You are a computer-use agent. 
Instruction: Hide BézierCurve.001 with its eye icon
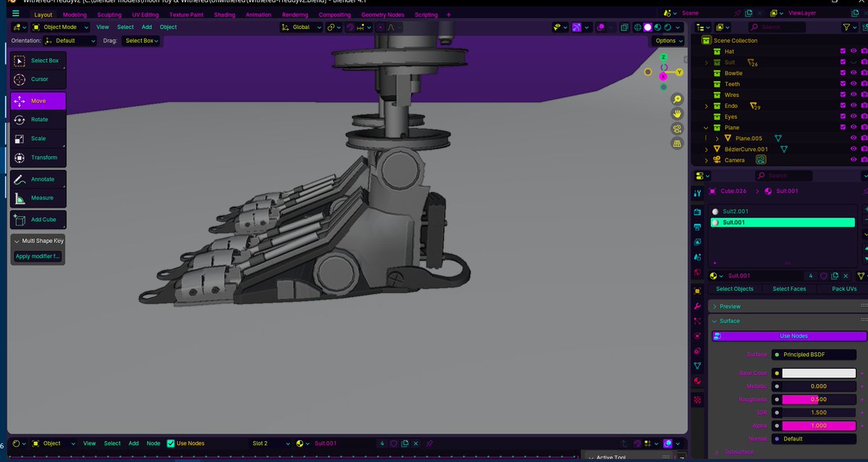tap(854, 149)
